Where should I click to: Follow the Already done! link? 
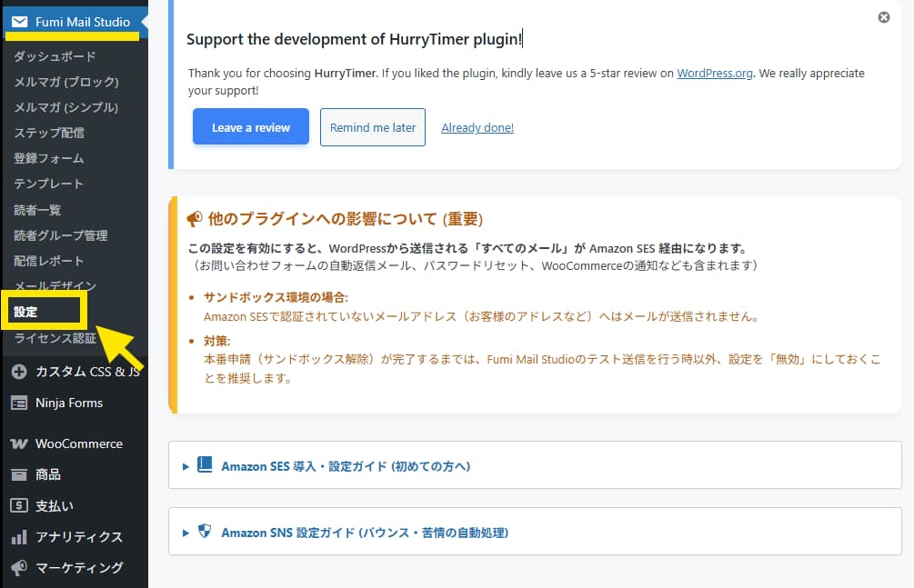point(477,128)
